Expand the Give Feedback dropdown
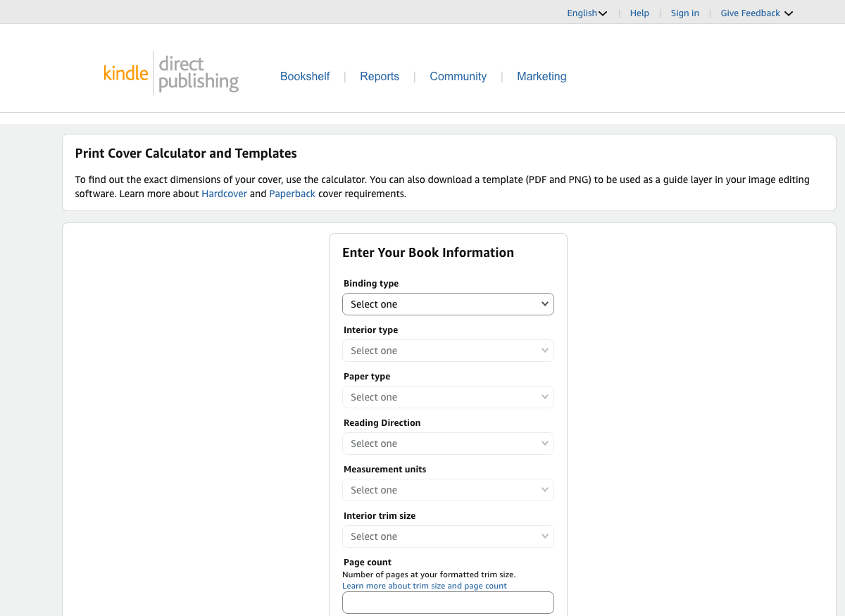 [757, 13]
